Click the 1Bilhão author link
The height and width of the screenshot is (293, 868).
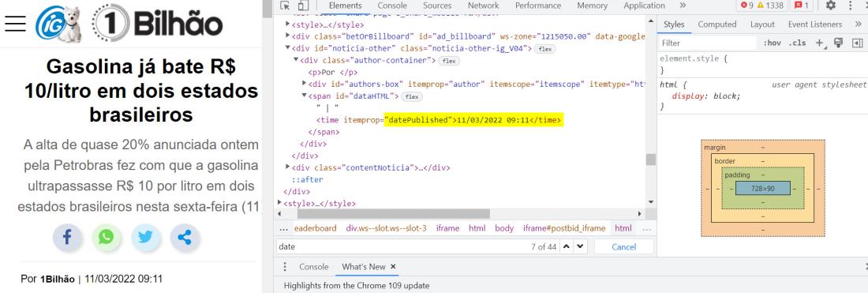(57, 279)
